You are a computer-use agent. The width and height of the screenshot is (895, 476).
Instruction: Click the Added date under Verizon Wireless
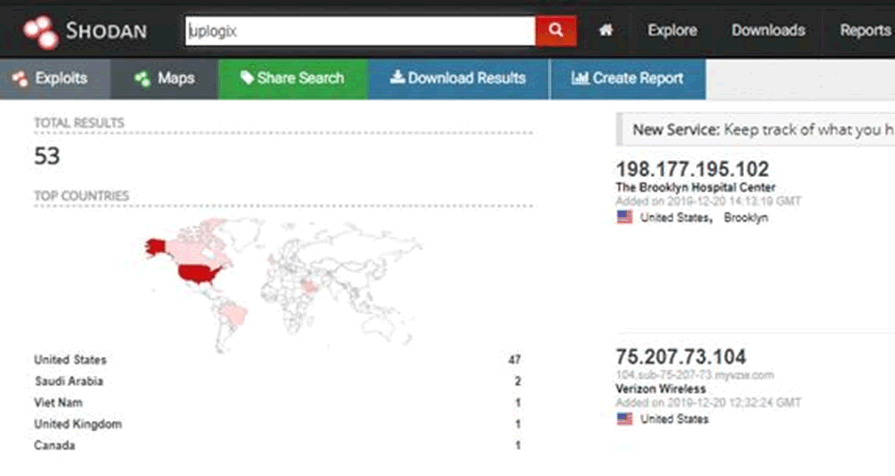(708, 403)
